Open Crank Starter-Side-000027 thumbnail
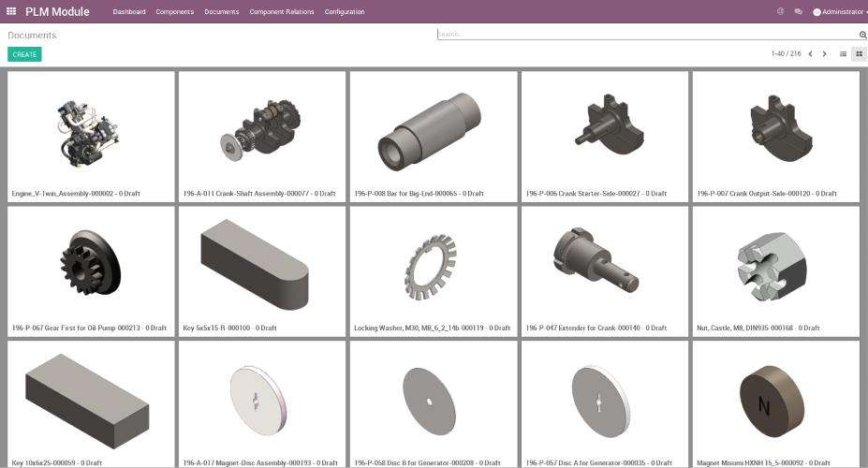This screenshot has height=468, width=868. tap(609, 124)
